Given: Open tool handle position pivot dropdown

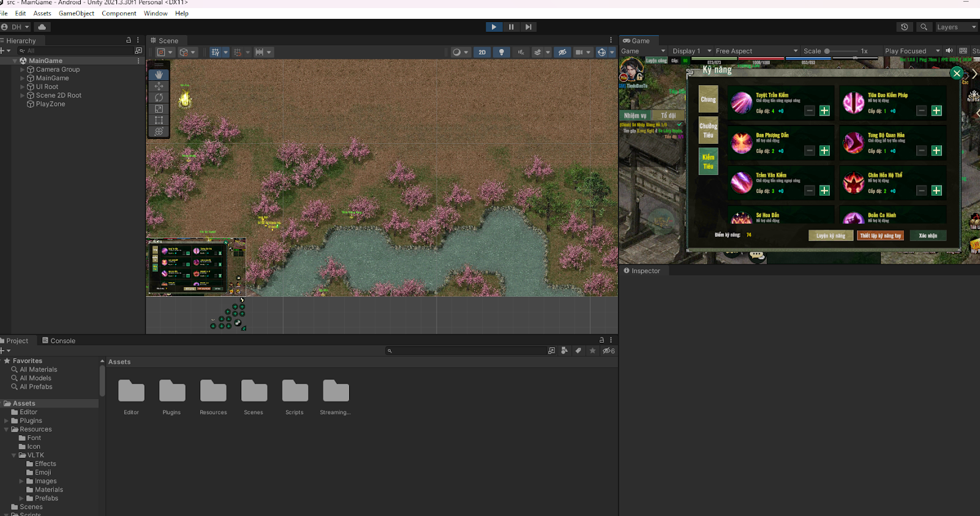Looking at the screenshot, I should [x=165, y=52].
